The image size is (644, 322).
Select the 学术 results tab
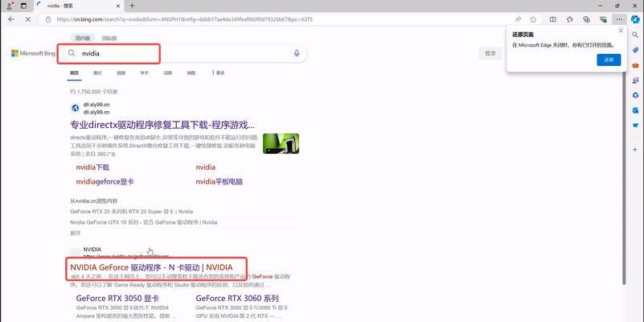(144, 72)
